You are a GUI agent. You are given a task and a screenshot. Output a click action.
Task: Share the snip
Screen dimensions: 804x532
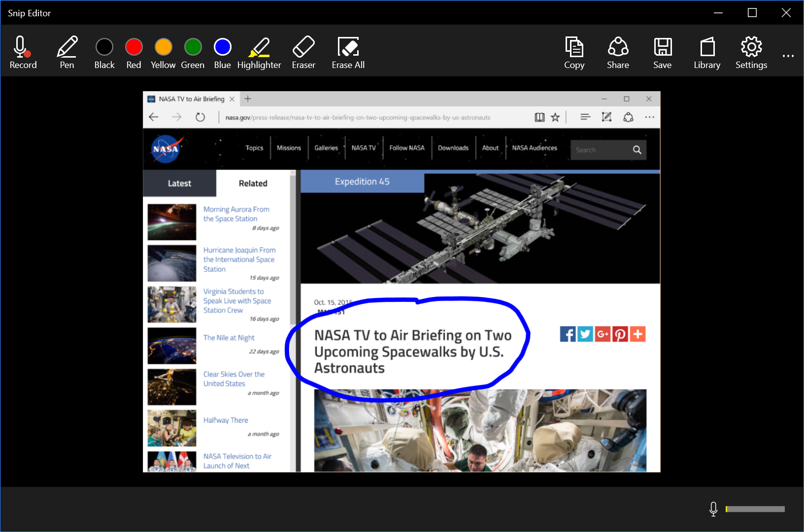click(618, 52)
